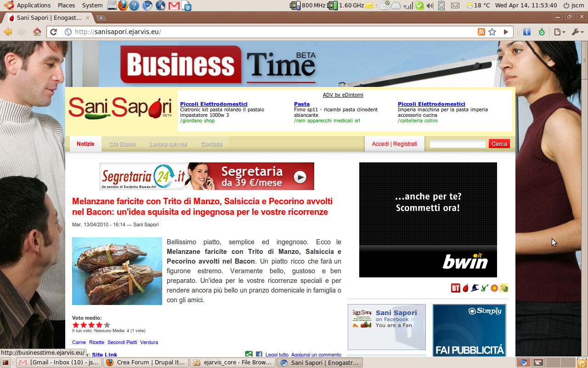Click the green leaves network icon
The width and height of the screenshot is (588, 368).
point(484,288)
